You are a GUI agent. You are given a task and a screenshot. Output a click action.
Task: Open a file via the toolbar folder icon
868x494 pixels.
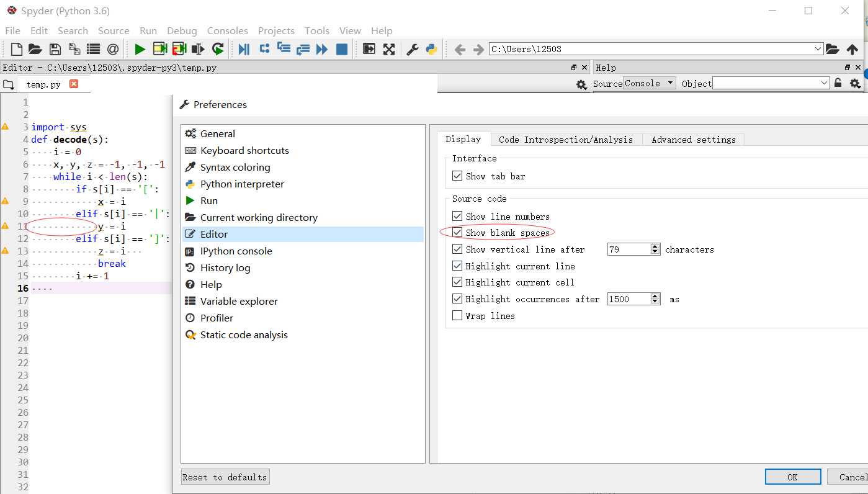click(35, 49)
